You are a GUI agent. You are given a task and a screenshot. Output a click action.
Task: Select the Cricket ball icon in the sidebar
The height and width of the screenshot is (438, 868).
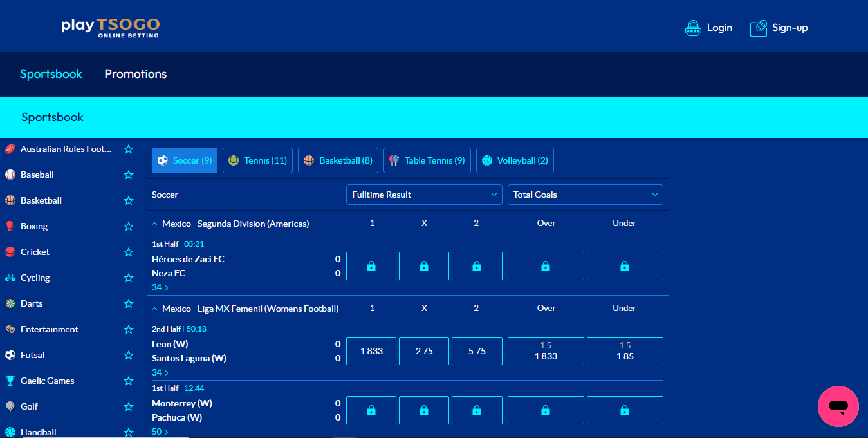point(12,252)
